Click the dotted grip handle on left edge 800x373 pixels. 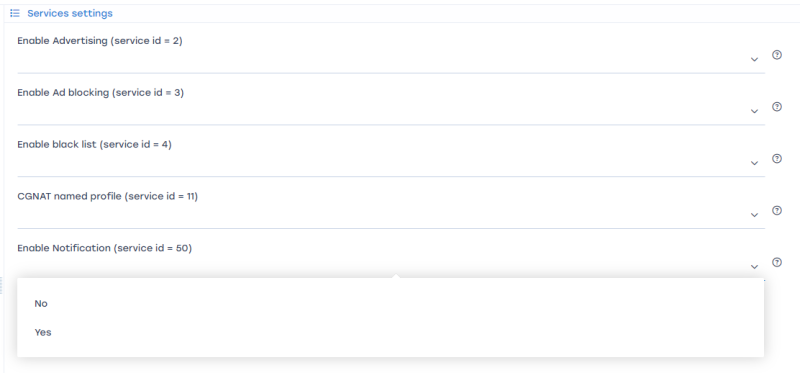pyautogui.click(x=2, y=285)
